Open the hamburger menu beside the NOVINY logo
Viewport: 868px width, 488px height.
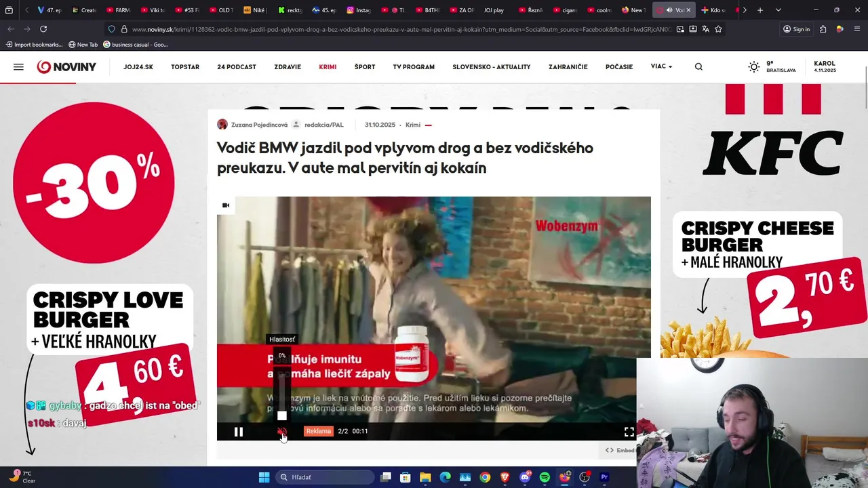pos(18,67)
